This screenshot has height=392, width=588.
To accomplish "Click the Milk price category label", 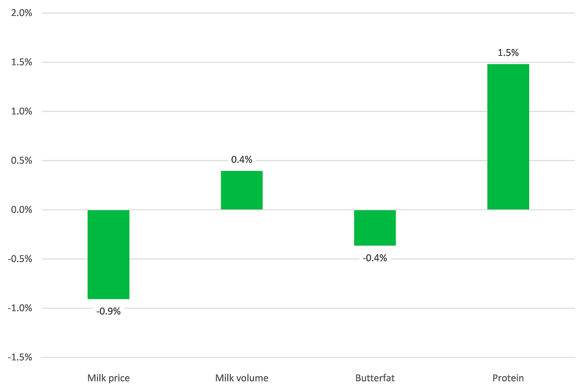I will click(x=108, y=378).
